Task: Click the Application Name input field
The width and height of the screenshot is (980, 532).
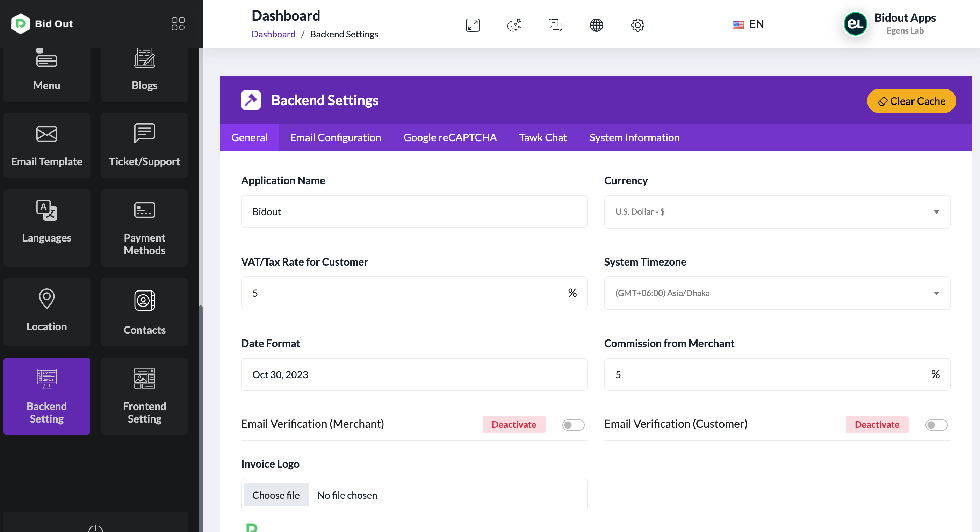Action: [414, 211]
